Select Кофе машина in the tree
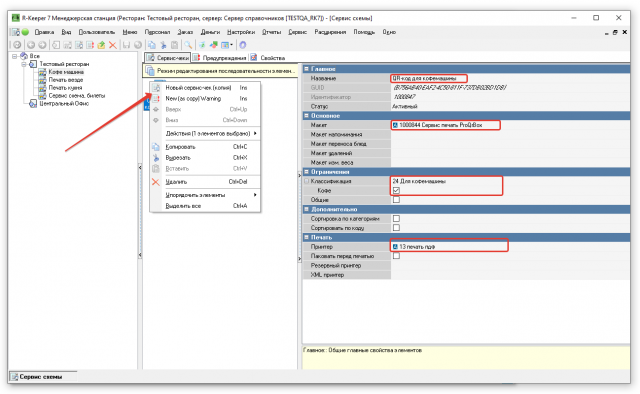Screen dimensions: 640x394 66,72
